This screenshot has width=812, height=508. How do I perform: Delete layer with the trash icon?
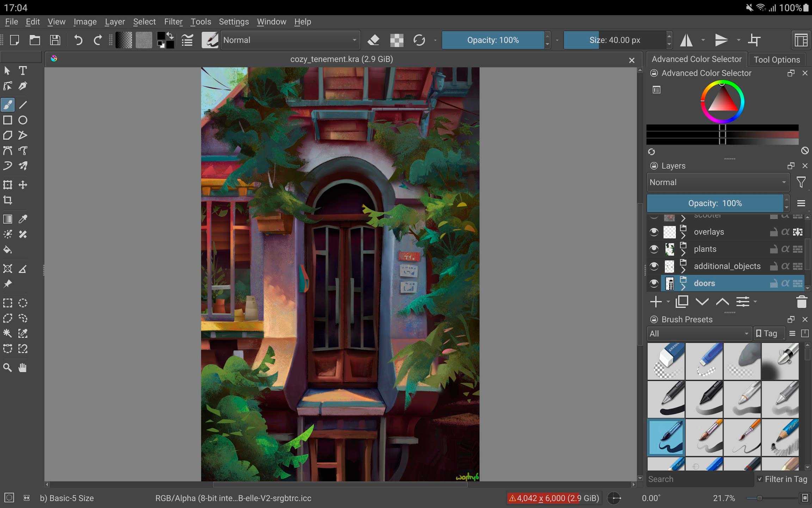[801, 302]
